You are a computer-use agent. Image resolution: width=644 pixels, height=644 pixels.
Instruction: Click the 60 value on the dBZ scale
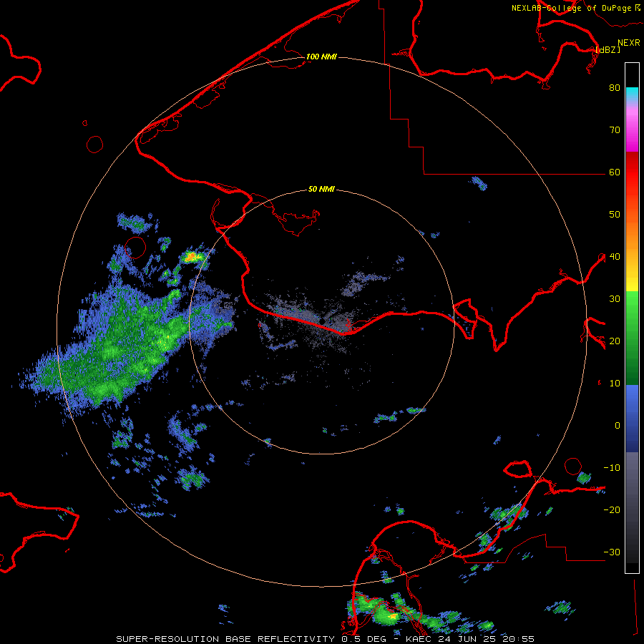click(615, 172)
